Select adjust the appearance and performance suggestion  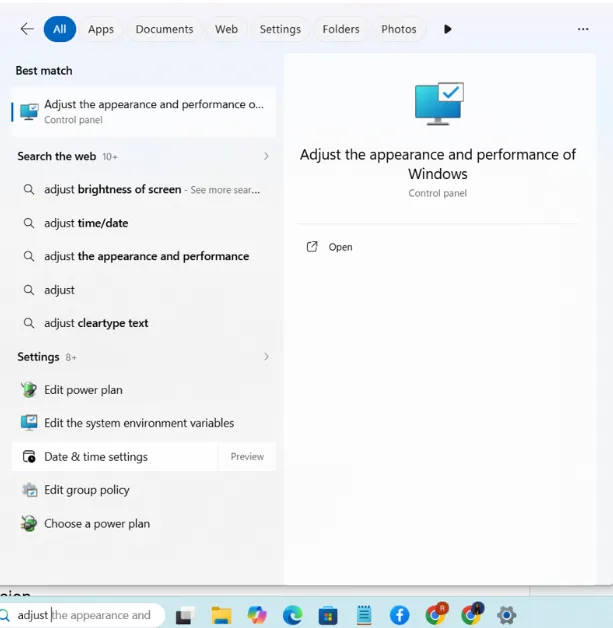click(x=144, y=256)
